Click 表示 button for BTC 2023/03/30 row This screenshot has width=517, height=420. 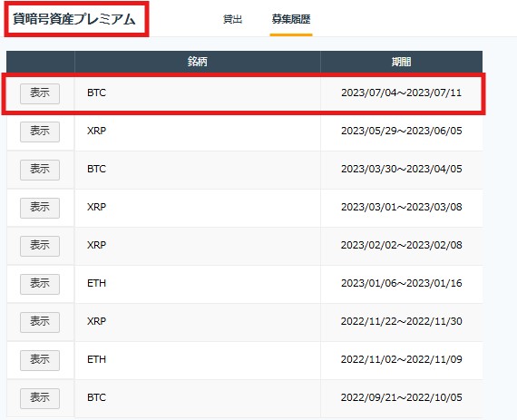tap(40, 170)
